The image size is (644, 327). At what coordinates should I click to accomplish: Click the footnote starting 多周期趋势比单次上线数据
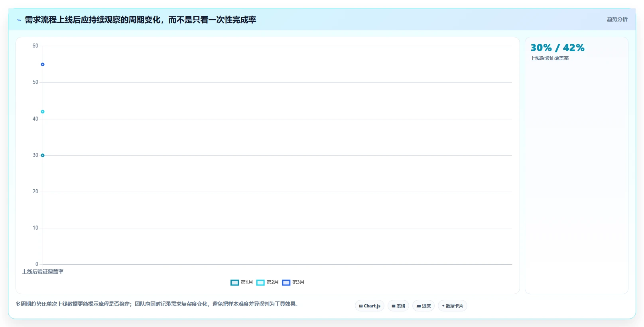pos(158,304)
